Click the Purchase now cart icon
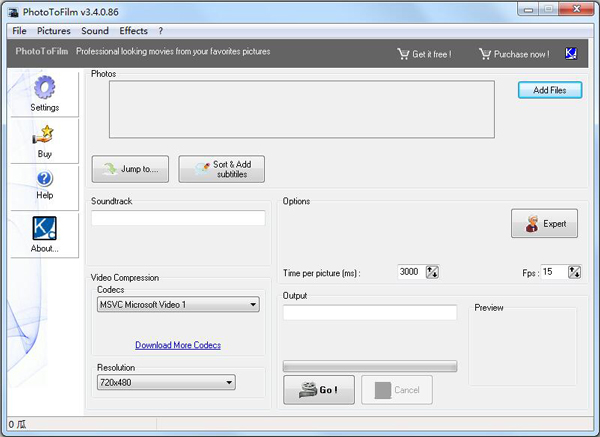 pyautogui.click(x=484, y=54)
